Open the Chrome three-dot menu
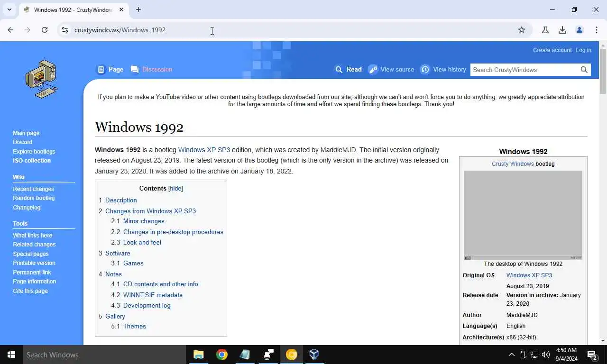The height and width of the screenshot is (364, 607). click(597, 30)
